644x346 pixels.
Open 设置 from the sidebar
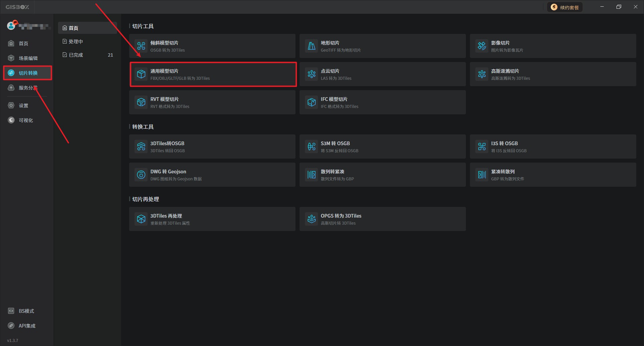(23, 106)
